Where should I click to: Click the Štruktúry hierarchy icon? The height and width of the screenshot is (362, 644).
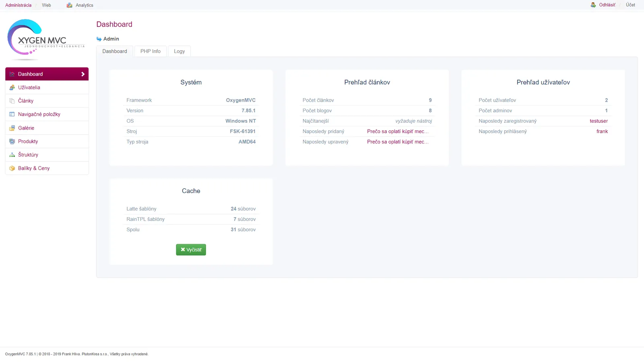click(12, 155)
